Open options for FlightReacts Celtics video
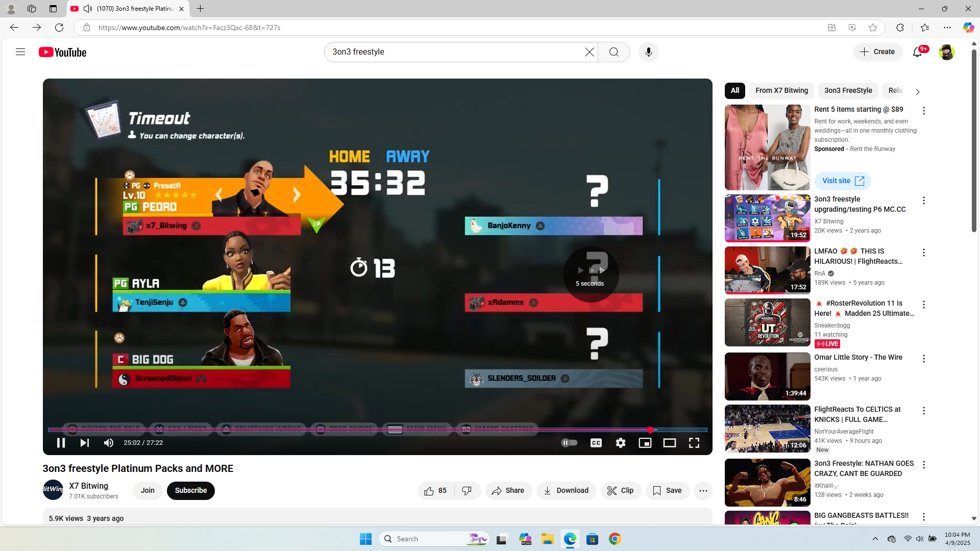The width and height of the screenshot is (980, 551). click(x=924, y=411)
